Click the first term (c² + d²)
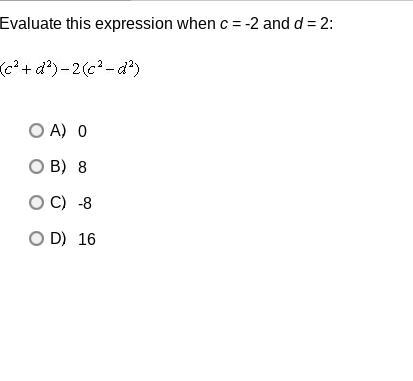This screenshot has height=381, width=413. click(29, 69)
